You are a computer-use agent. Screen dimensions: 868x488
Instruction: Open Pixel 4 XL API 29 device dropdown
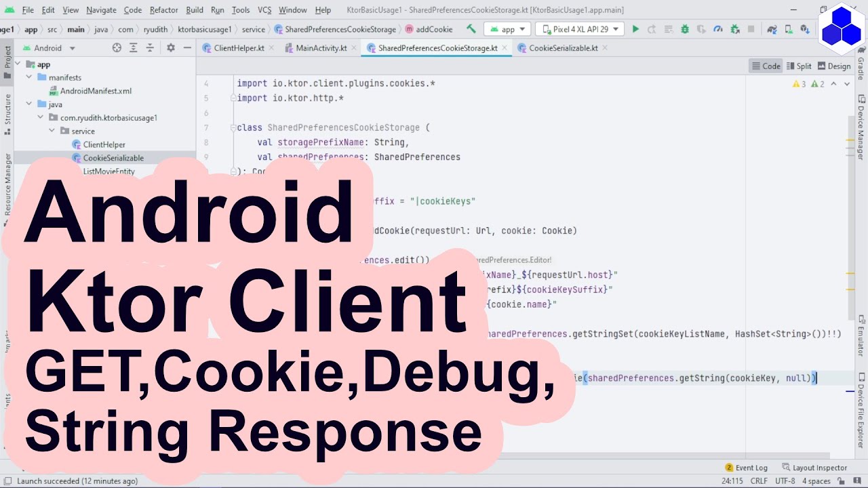(x=580, y=29)
